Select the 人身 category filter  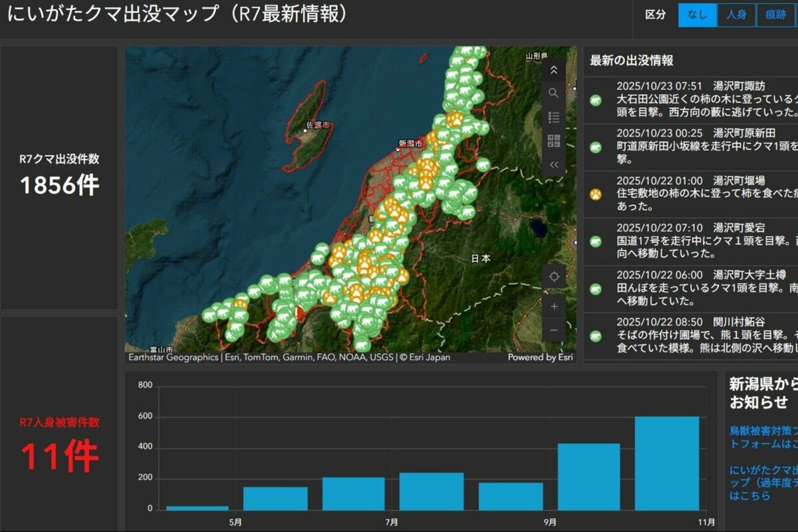[736, 15]
